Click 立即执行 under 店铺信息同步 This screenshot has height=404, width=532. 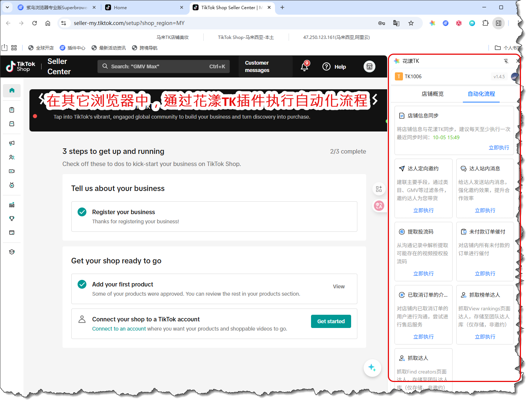pyautogui.click(x=499, y=148)
